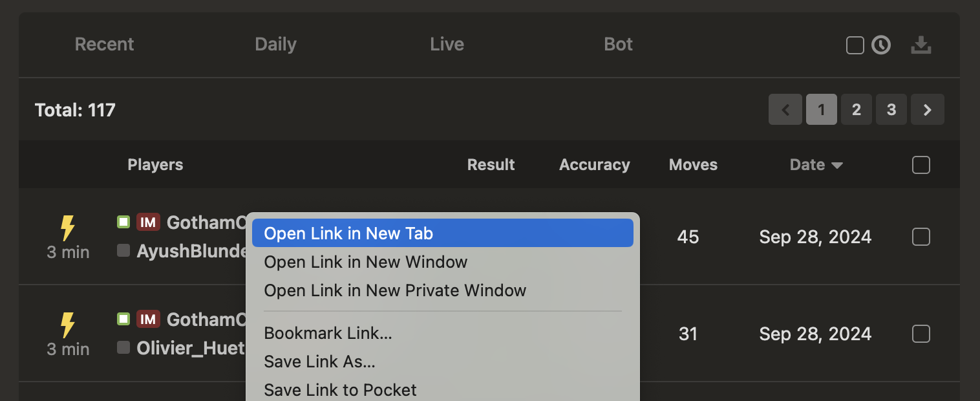This screenshot has height=401, width=980.
Task: Open page 2 of the games list
Action: point(856,110)
